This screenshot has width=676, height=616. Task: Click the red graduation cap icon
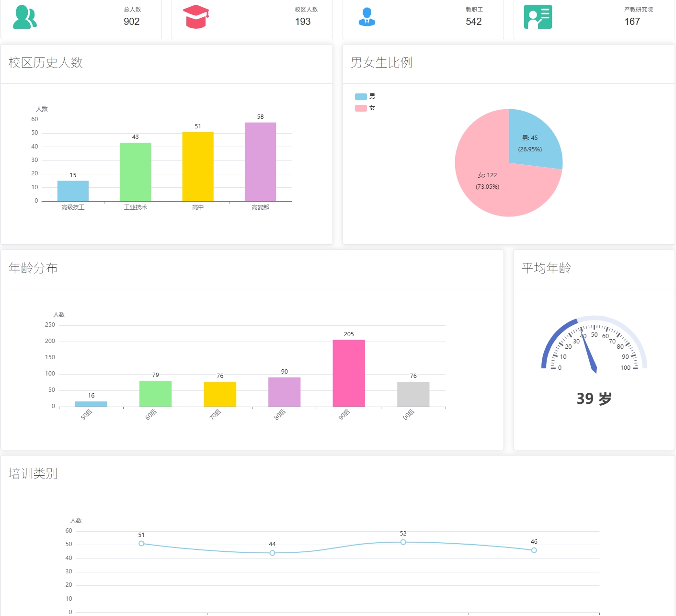[x=196, y=17]
